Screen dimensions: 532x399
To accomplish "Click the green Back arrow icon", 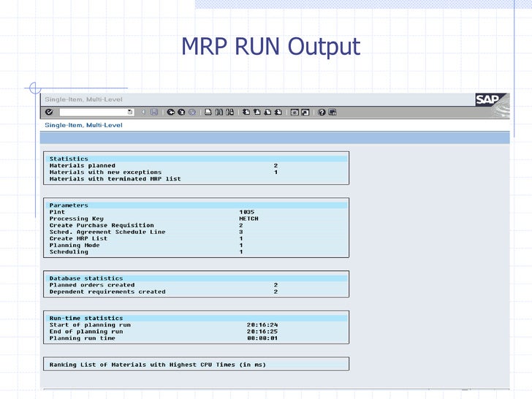I will tap(171, 112).
